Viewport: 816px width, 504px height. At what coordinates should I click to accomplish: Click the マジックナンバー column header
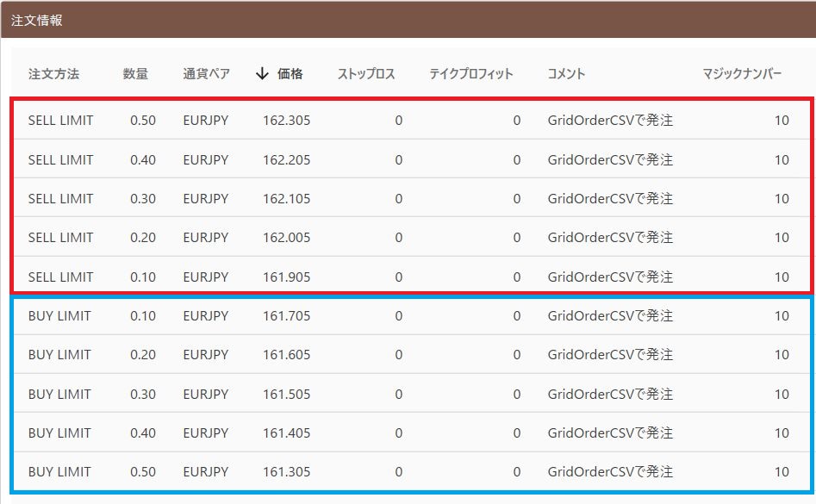coord(742,74)
